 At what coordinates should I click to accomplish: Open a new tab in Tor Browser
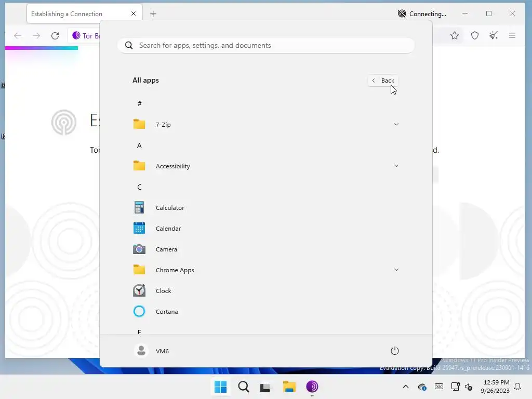point(153,14)
